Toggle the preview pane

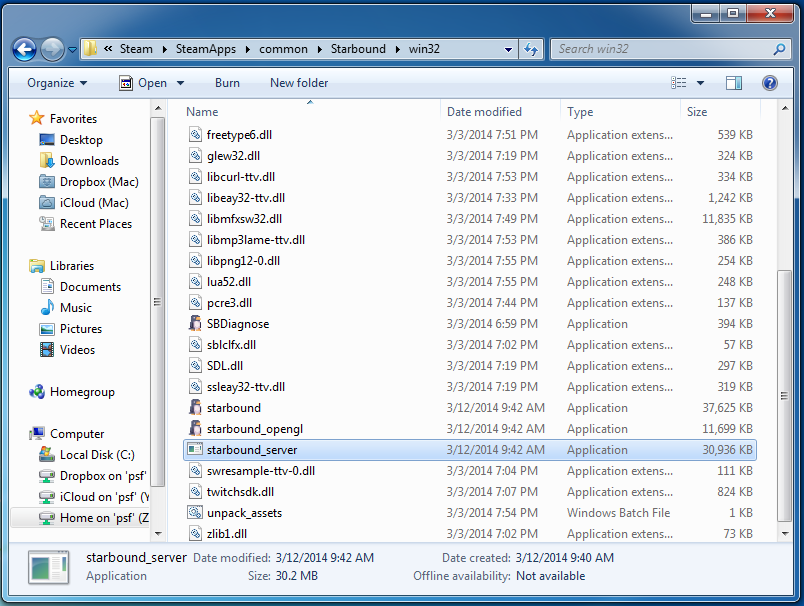click(x=734, y=83)
